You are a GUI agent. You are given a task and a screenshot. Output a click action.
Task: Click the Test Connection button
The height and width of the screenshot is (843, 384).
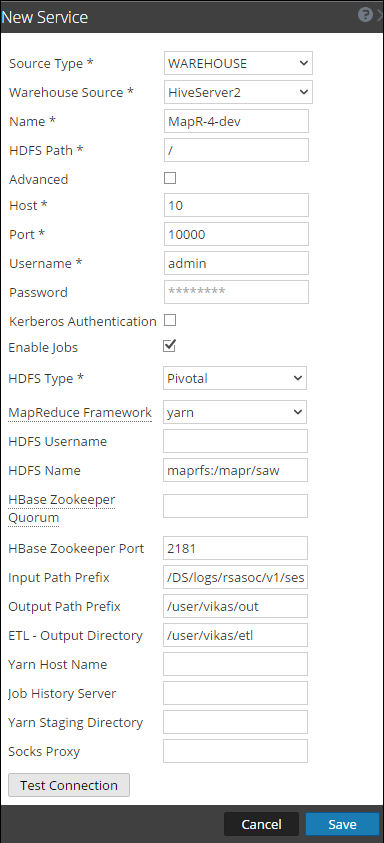(x=69, y=785)
